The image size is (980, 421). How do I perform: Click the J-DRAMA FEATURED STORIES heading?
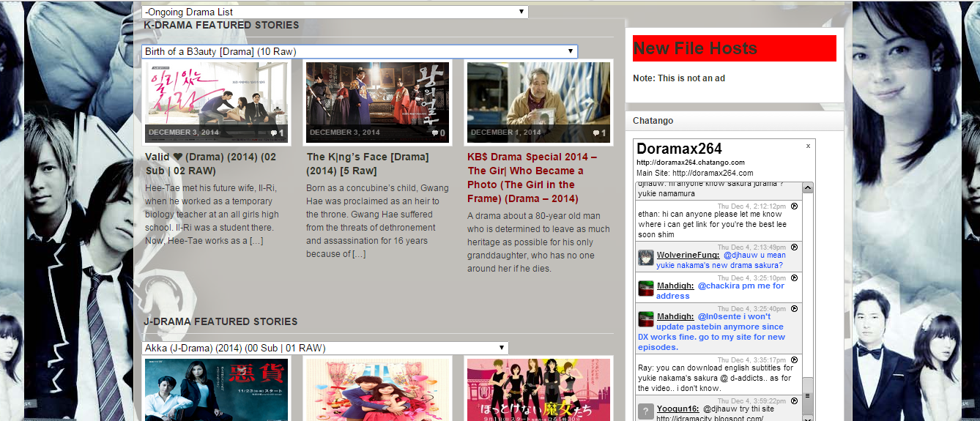[220, 321]
